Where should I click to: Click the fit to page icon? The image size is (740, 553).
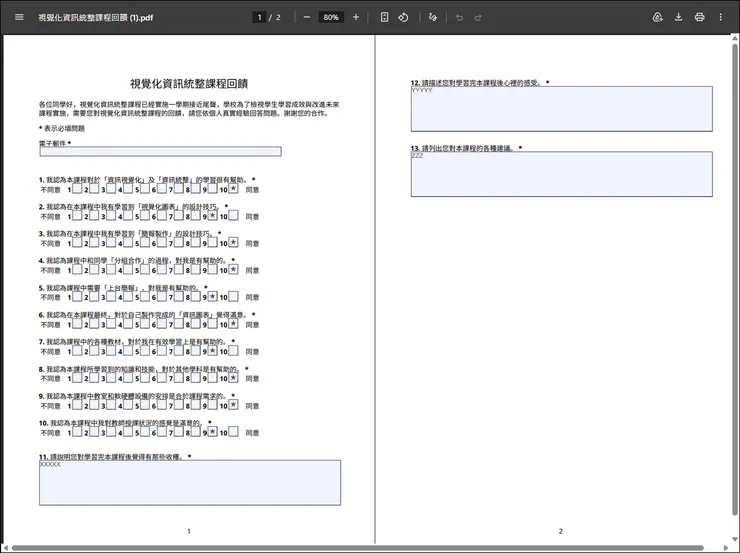tap(385, 17)
